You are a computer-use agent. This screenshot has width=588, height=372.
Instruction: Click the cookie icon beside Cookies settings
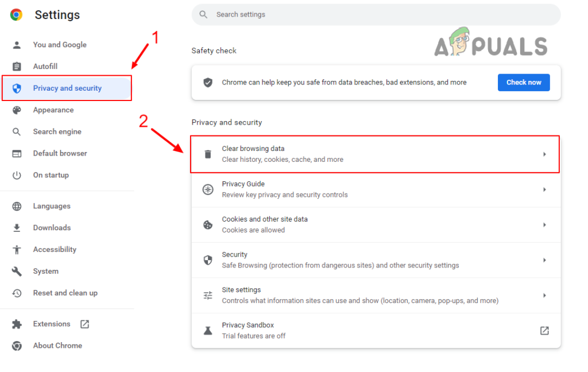[208, 224]
